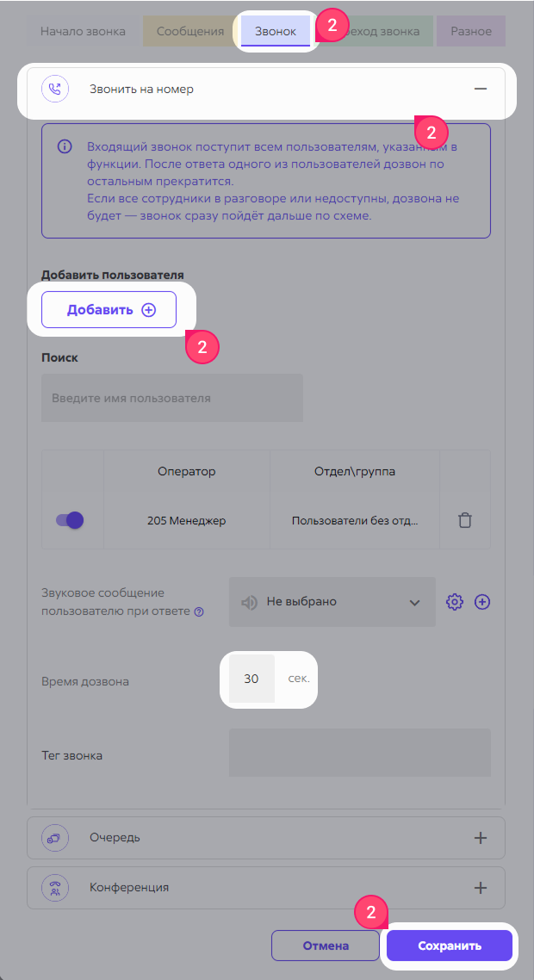Toggle the 205 Менеджер operator switch
Screen dimensions: 534x980
[70, 521]
